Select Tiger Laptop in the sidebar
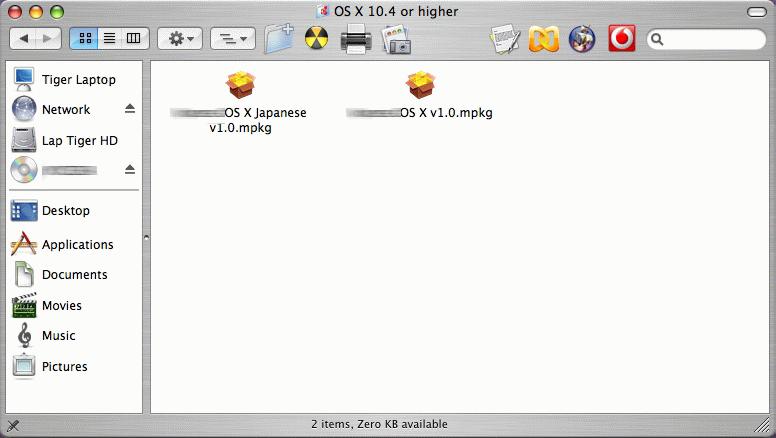Viewport: 776px width, 438px height. point(74,80)
